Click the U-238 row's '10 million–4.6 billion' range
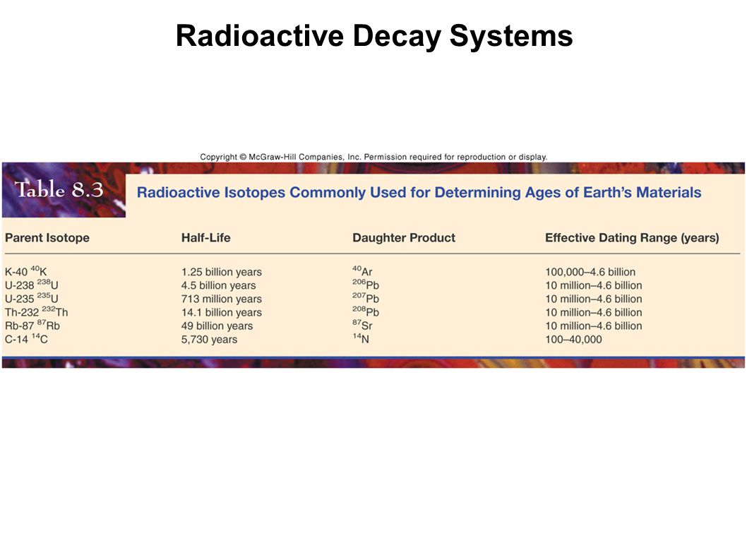The image size is (747, 560). [594, 285]
